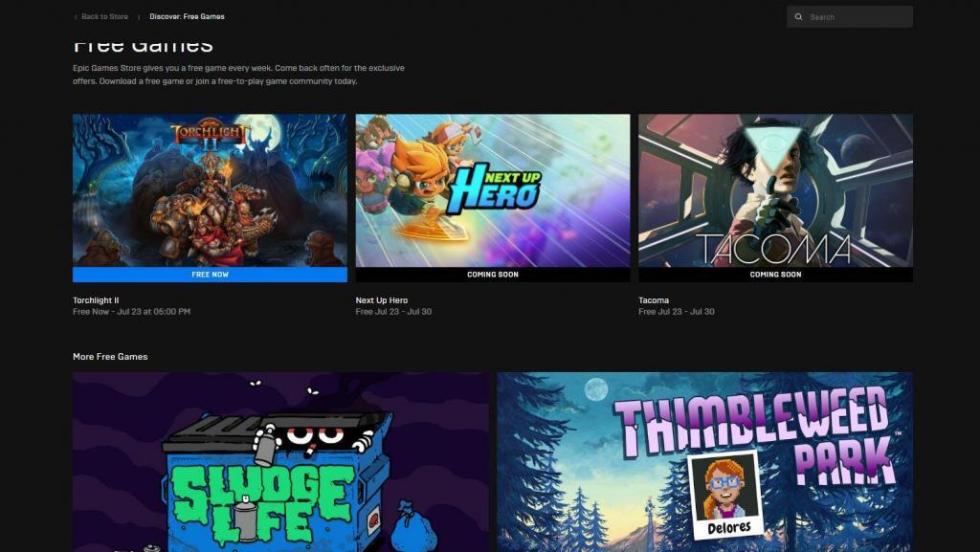
Task: Open the Torchlight II game artwork
Action: pyautogui.click(x=210, y=190)
